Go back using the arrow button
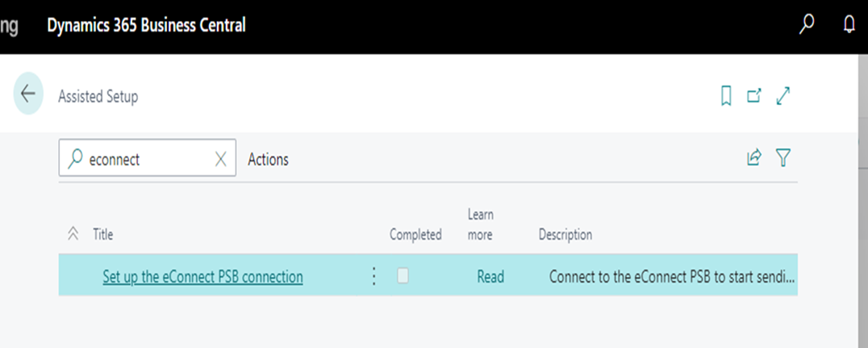This screenshot has height=348, width=868. pos(27,94)
